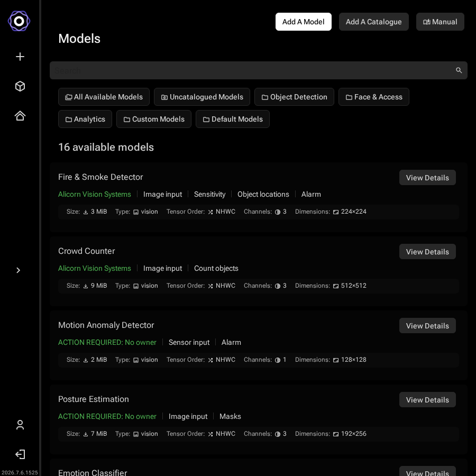Click the plus icon in the sidebar
476x476 pixels.
[20, 57]
